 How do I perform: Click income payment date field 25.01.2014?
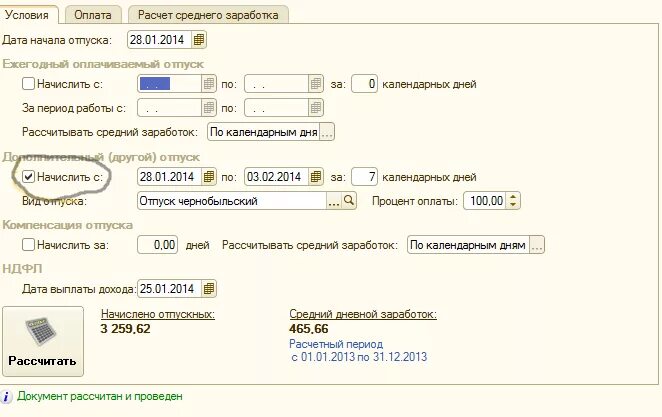pos(170,289)
